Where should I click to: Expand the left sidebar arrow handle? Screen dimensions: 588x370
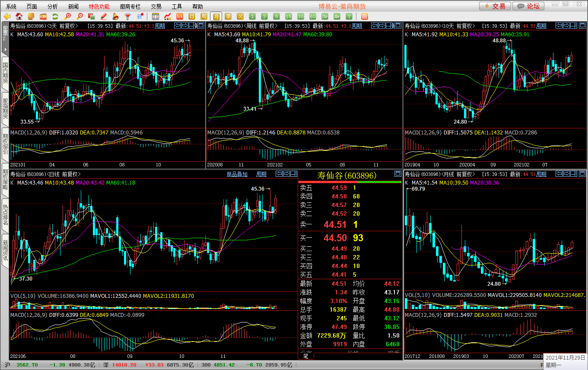pos(5,49)
